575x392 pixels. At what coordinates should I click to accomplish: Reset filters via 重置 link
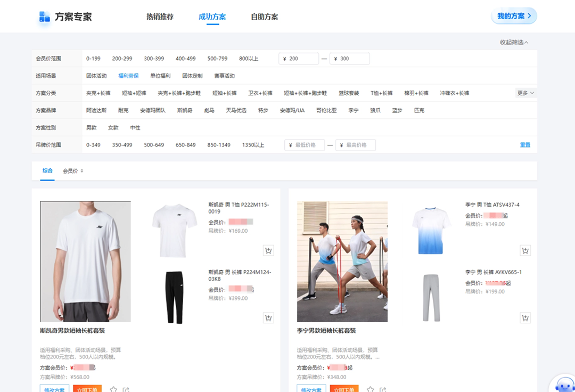526,144
